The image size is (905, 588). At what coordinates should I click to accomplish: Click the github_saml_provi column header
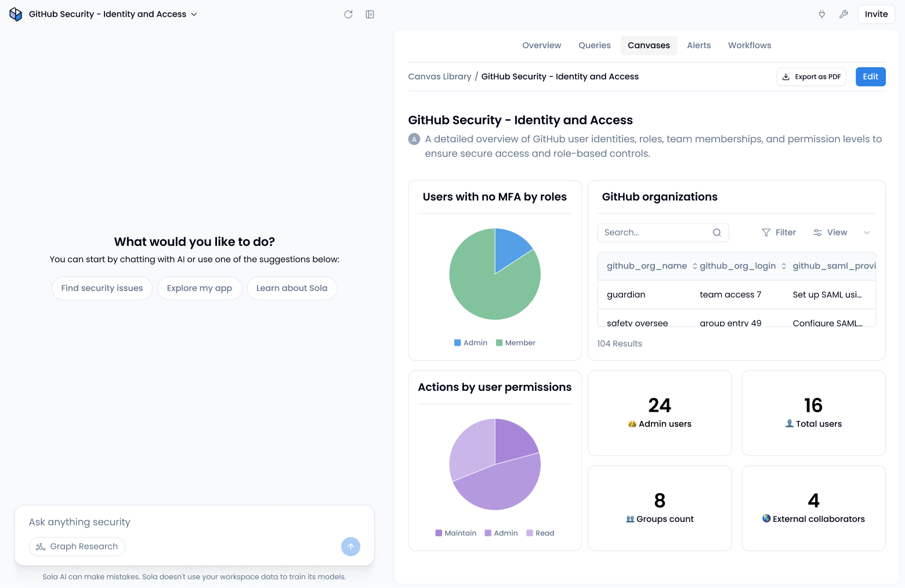click(x=834, y=266)
